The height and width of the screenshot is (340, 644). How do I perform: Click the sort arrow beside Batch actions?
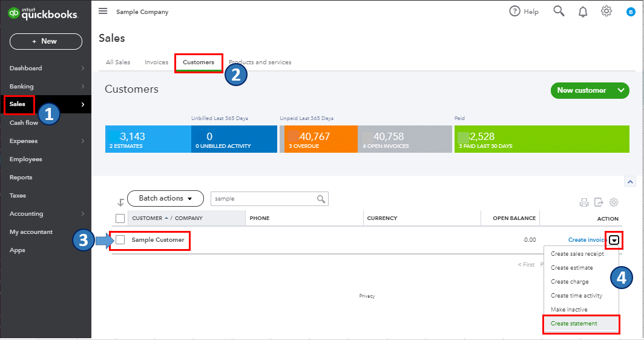[x=120, y=202]
